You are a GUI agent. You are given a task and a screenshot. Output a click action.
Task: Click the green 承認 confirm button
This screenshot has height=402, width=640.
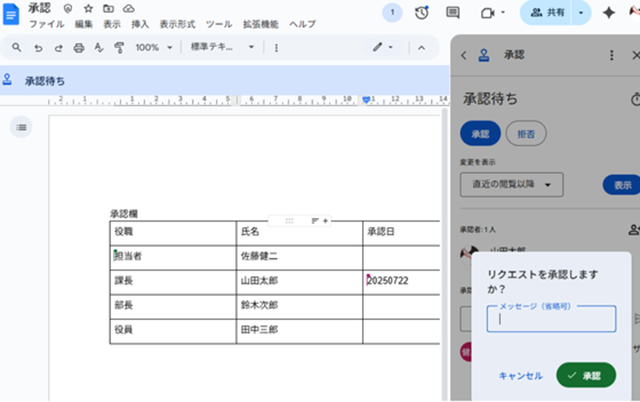click(x=586, y=375)
